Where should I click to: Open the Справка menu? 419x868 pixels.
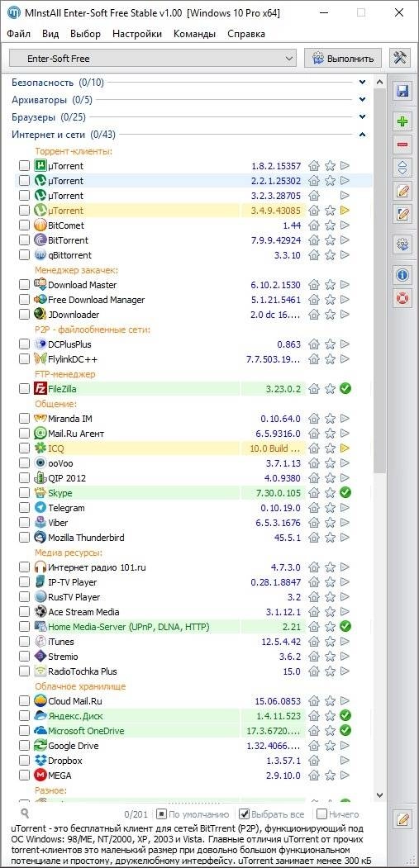246,34
